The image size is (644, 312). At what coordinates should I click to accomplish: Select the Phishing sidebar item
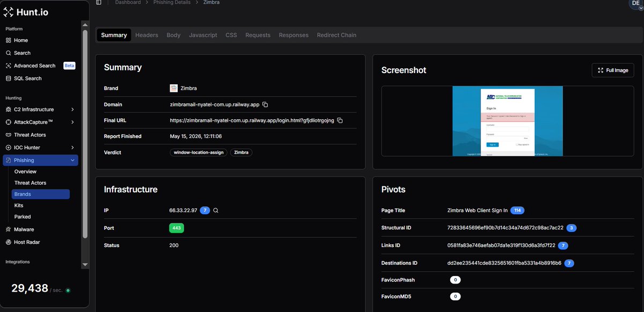40,160
